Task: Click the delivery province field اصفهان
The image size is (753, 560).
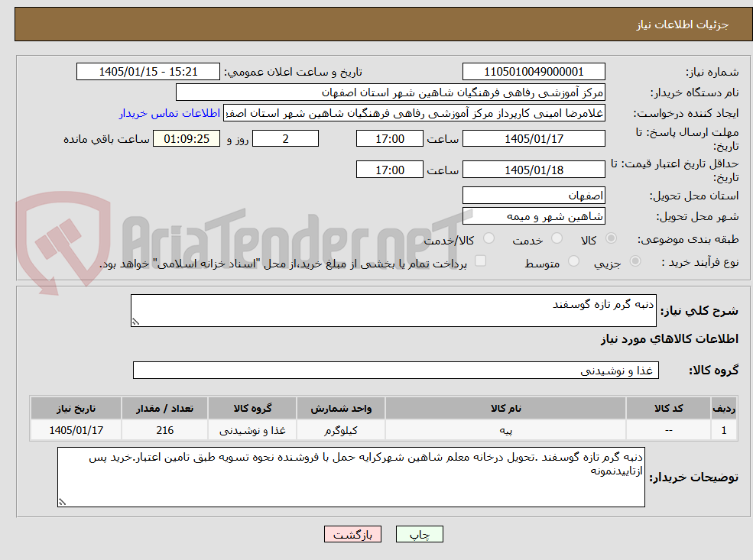Action: click(x=534, y=196)
